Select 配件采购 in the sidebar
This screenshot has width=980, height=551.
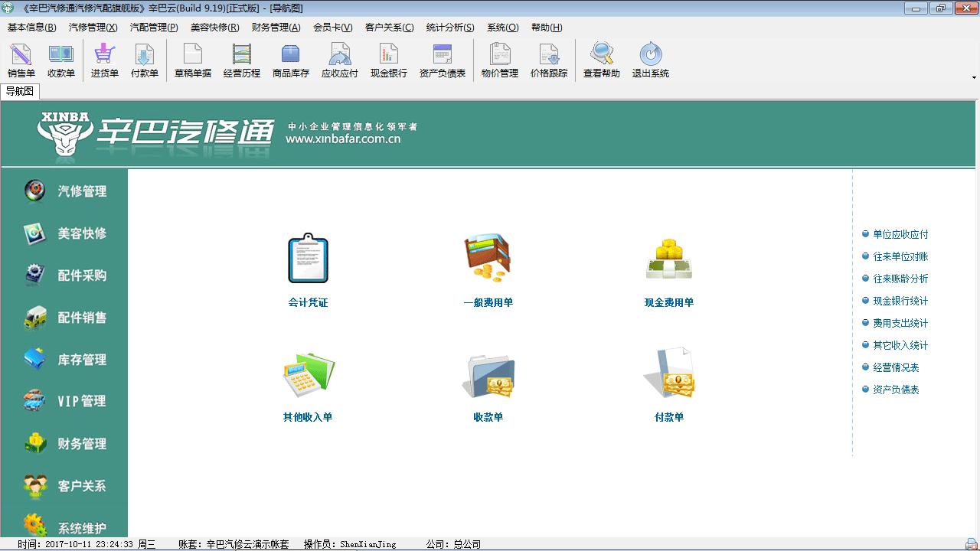[x=64, y=275]
